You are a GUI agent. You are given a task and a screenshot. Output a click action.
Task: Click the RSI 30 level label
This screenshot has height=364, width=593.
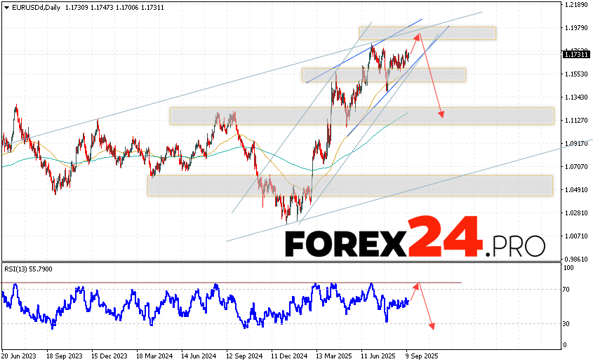click(x=565, y=323)
